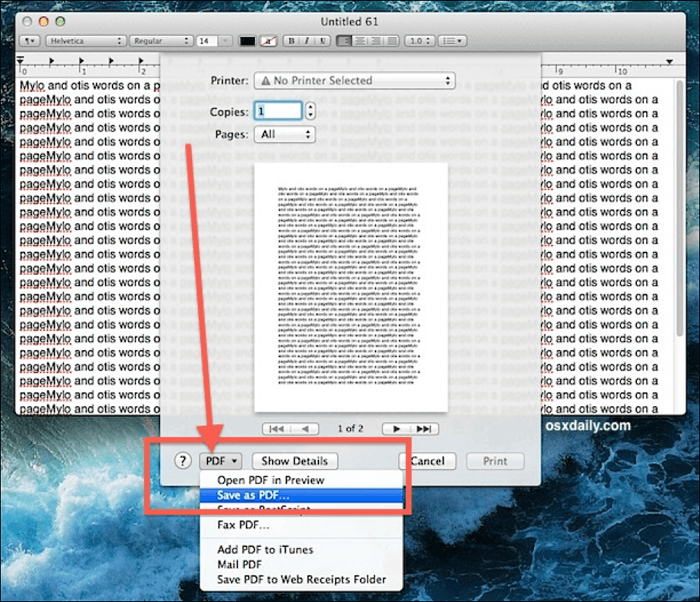
Task: Apply Underline formatting in toolbar
Action: coord(322,41)
